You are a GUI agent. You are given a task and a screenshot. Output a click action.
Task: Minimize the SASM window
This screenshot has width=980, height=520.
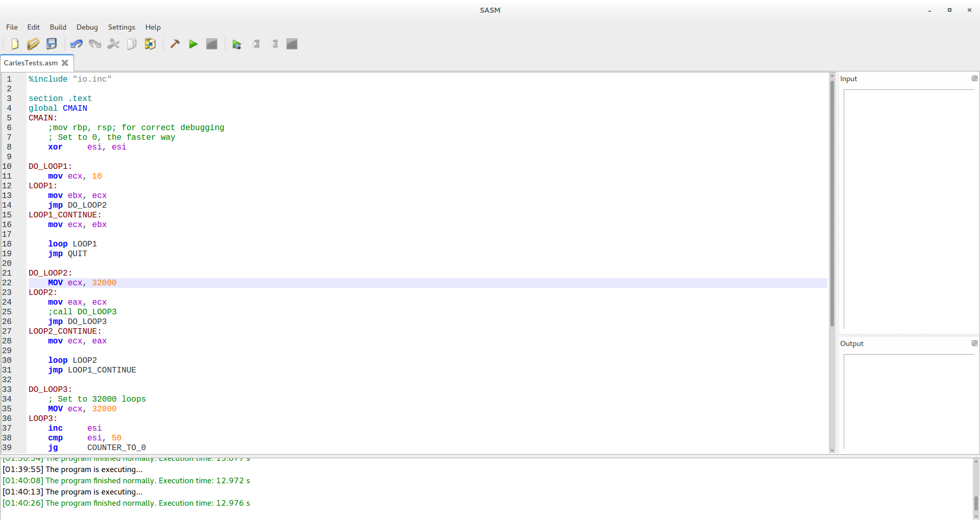(930, 10)
